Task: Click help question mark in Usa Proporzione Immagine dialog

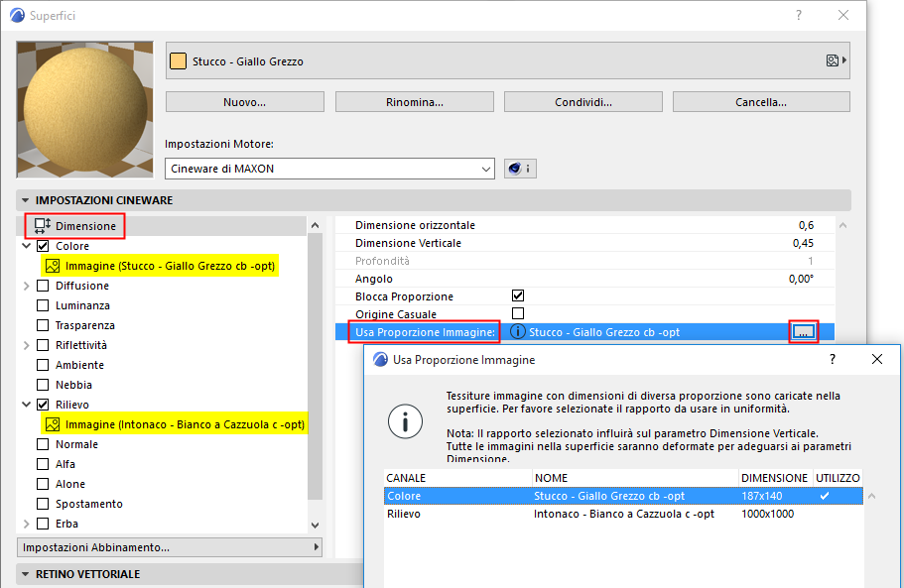Action: 832,359
